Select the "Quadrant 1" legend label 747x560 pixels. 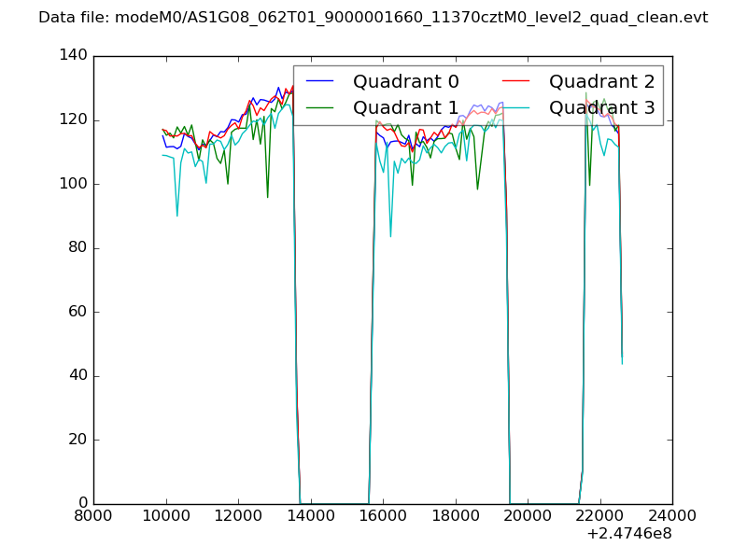(x=406, y=108)
